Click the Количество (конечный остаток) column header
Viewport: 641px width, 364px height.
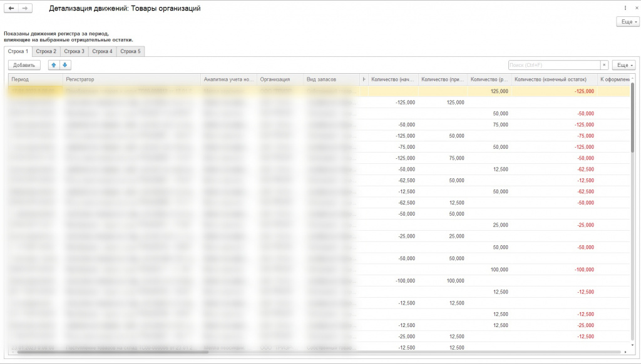tap(554, 79)
